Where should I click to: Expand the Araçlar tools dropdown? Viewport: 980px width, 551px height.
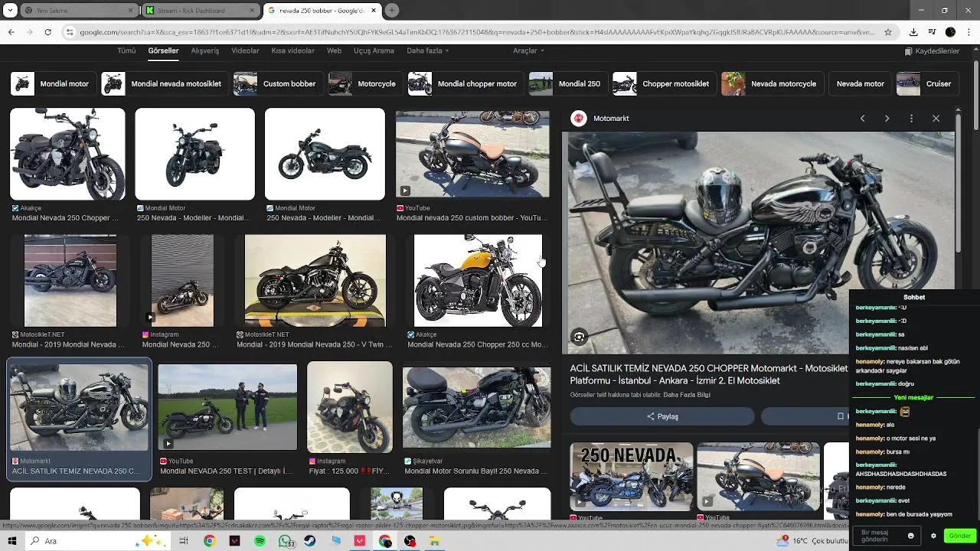coord(528,51)
